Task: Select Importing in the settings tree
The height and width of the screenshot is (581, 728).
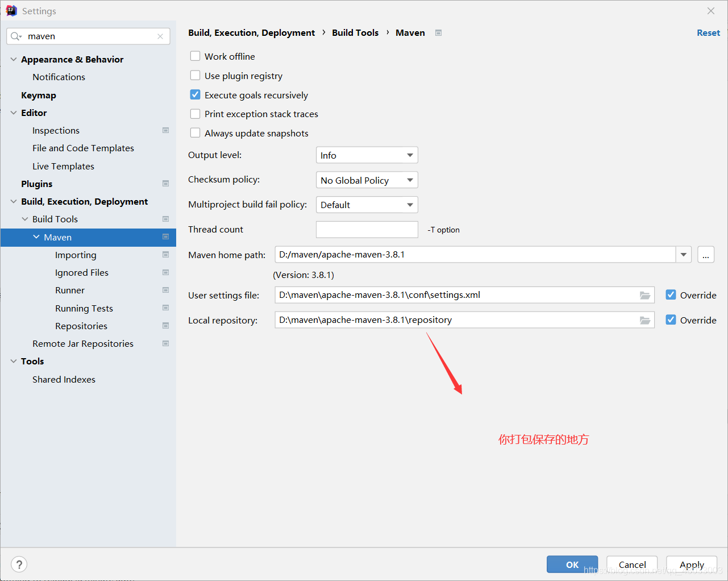Action: (76, 255)
